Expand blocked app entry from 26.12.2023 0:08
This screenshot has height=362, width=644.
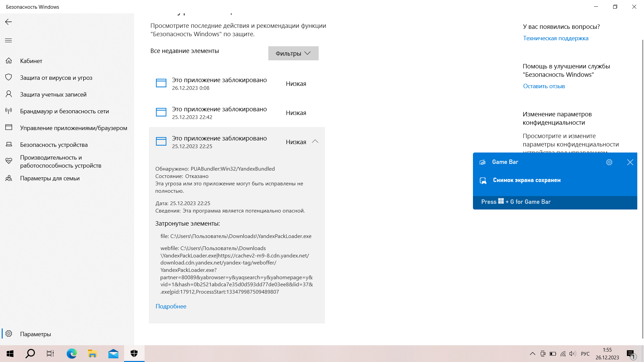(x=237, y=83)
